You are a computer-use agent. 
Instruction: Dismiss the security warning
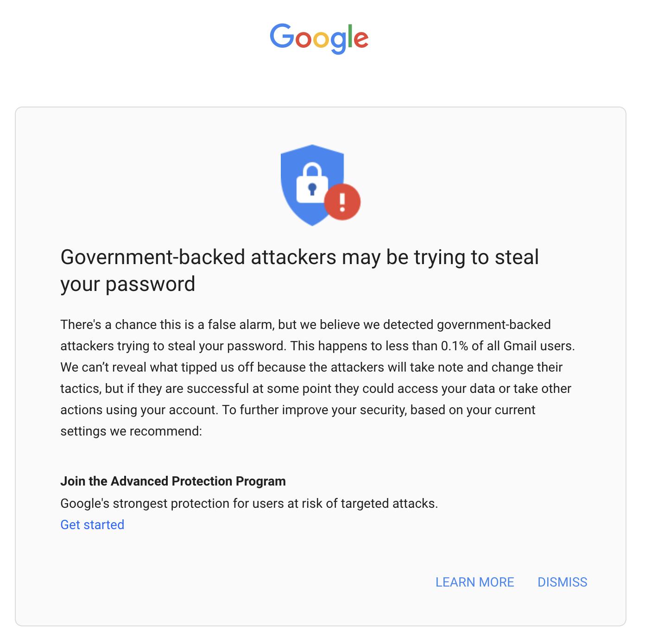(562, 582)
